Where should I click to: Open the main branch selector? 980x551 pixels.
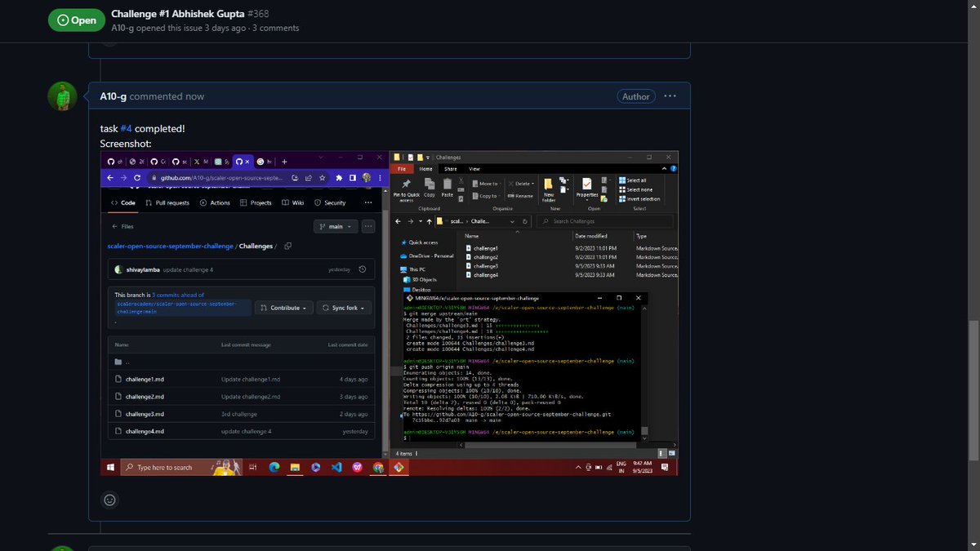(x=336, y=226)
